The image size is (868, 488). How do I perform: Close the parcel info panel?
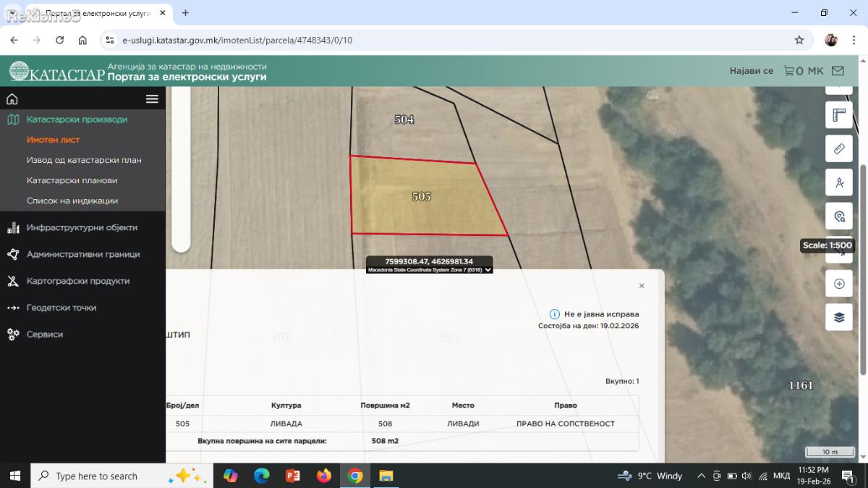(x=642, y=286)
